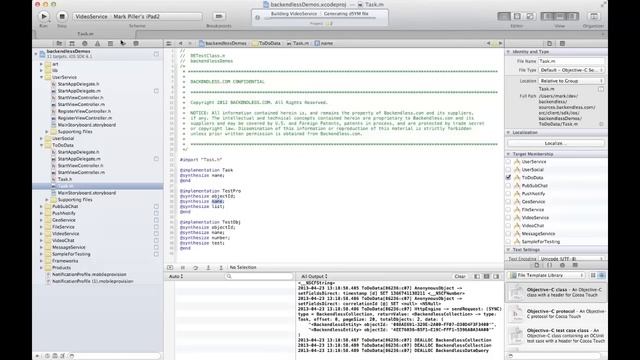This screenshot has width=640, height=360.
Task: Select the backendlessDemos project root
Action: 68,53
